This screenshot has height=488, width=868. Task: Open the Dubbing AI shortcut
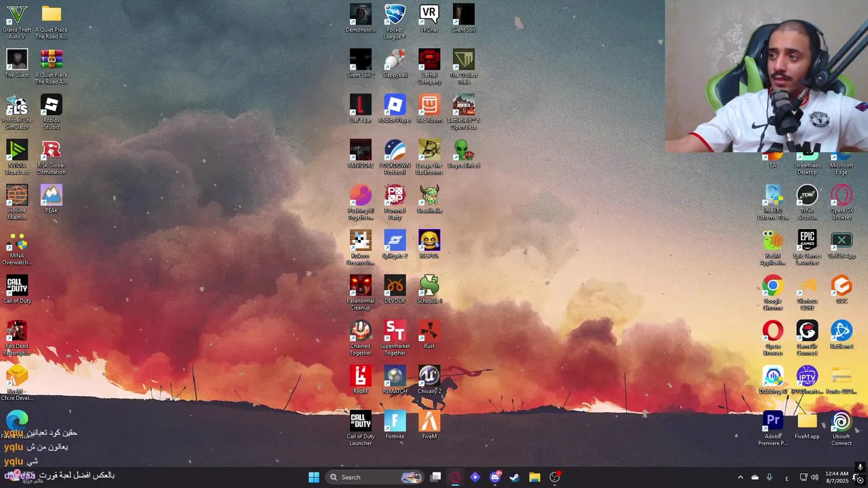tap(772, 380)
